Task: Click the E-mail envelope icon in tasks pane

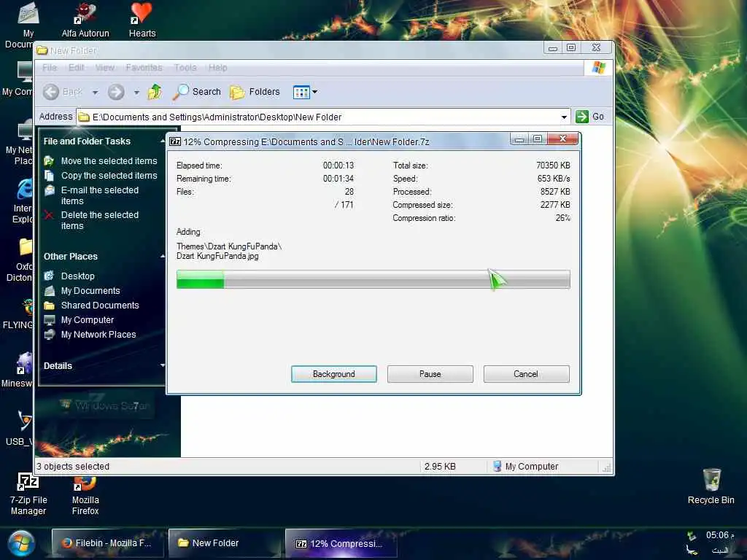Action: [x=49, y=190]
